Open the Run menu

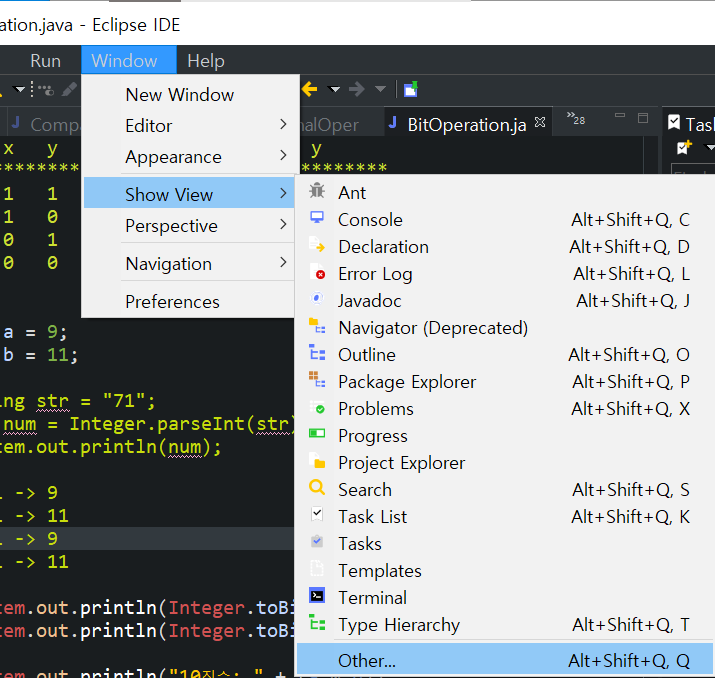[x=45, y=61]
